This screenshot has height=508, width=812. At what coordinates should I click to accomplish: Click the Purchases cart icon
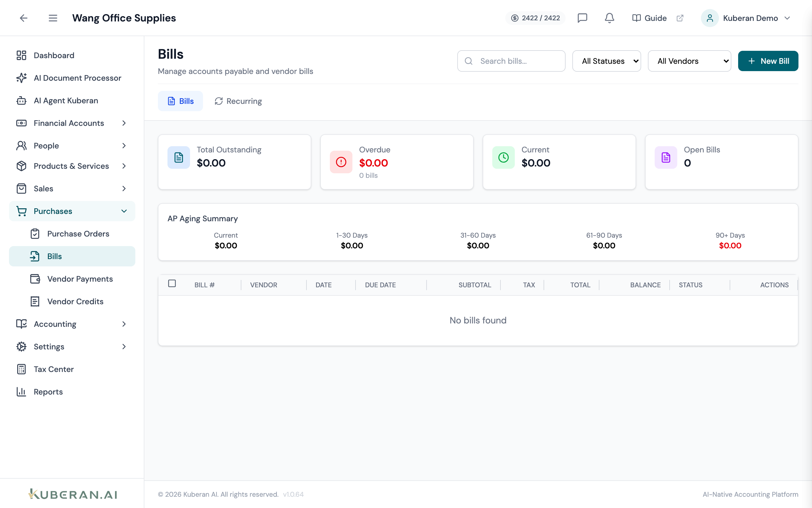pyautogui.click(x=21, y=211)
